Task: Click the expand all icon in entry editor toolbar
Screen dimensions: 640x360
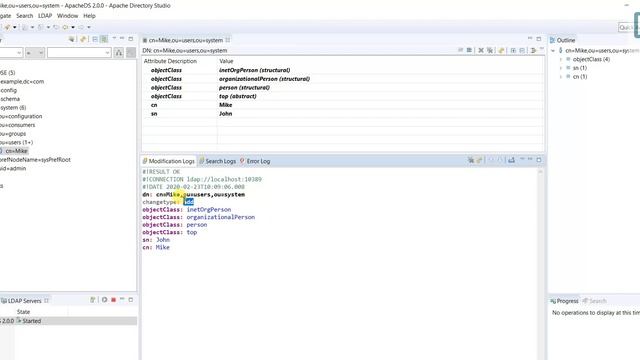Action: click(513, 50)
